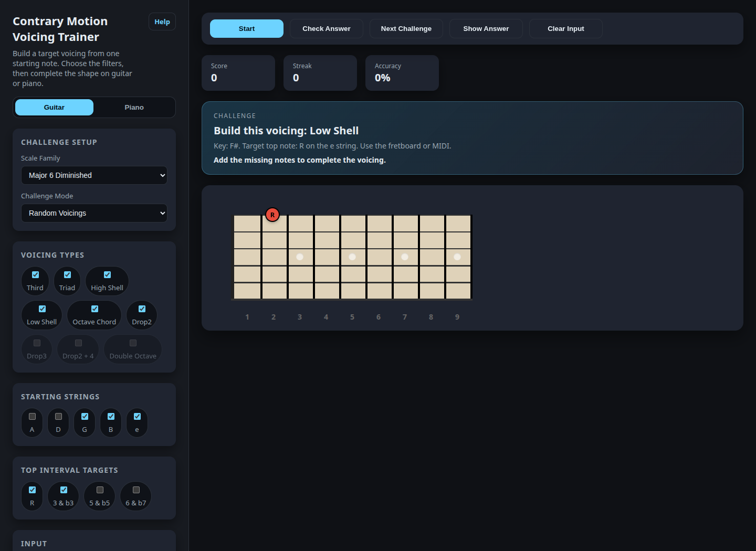
Task: Click the fret 9 inlay dot
Action: click(457, 257)
